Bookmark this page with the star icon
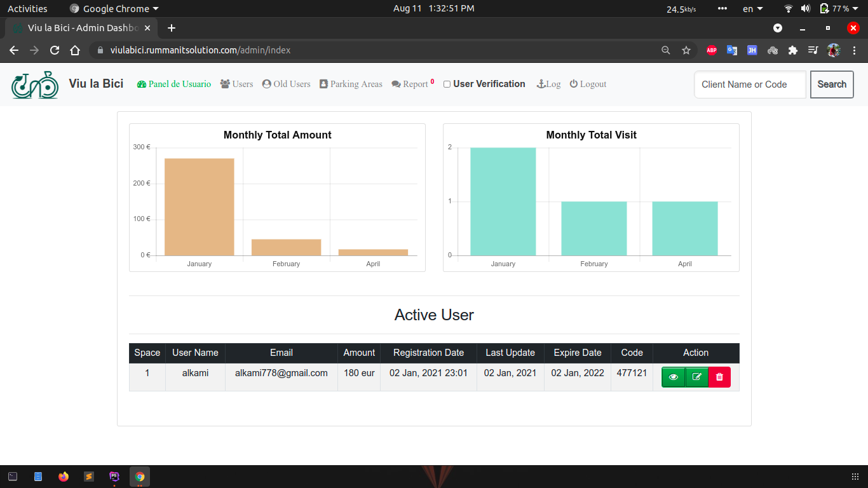 pyautogui.click(x=686, y=50)
